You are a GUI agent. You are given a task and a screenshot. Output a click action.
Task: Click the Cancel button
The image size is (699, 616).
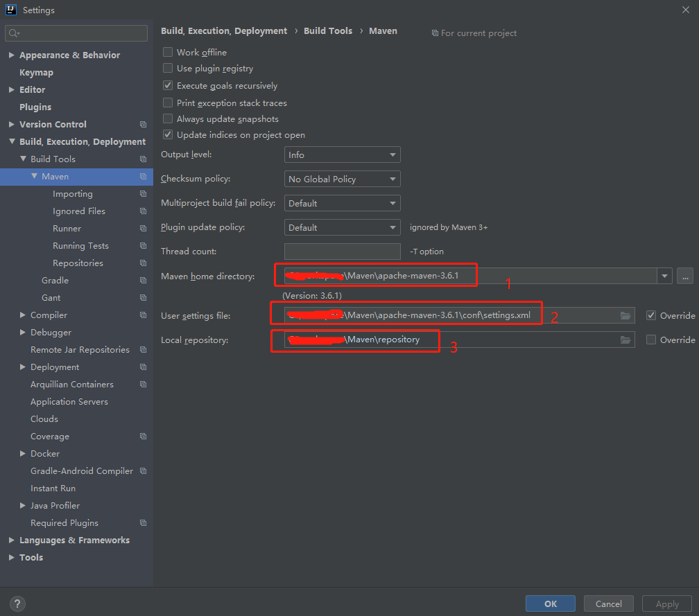609,604
